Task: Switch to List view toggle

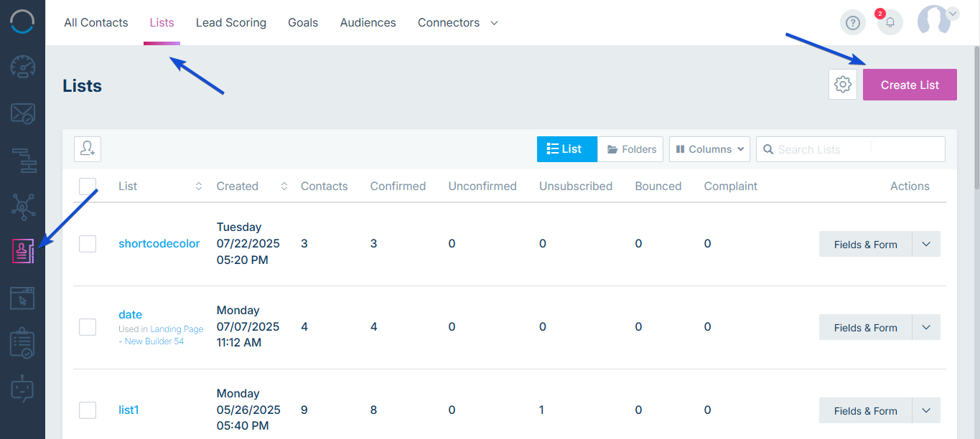Action: (567, 149)
